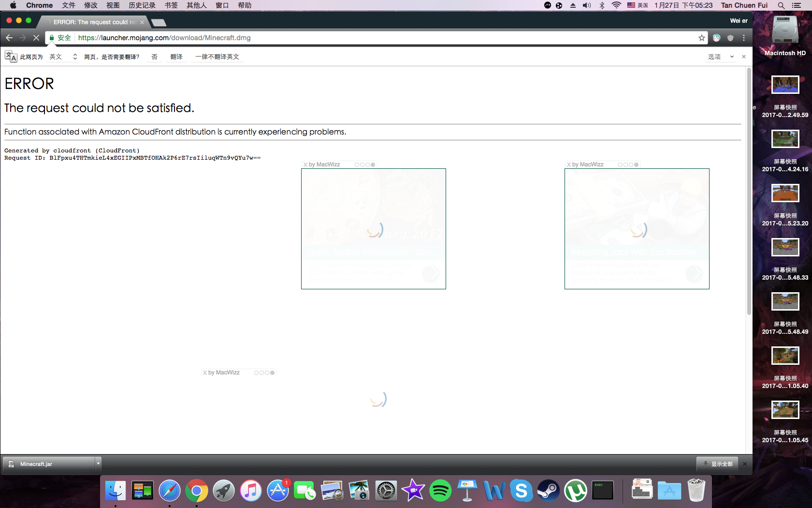Launch FaceTime from the Dock
The width and height of the screenshot is (812, 508).
click(x=305, y=491)
